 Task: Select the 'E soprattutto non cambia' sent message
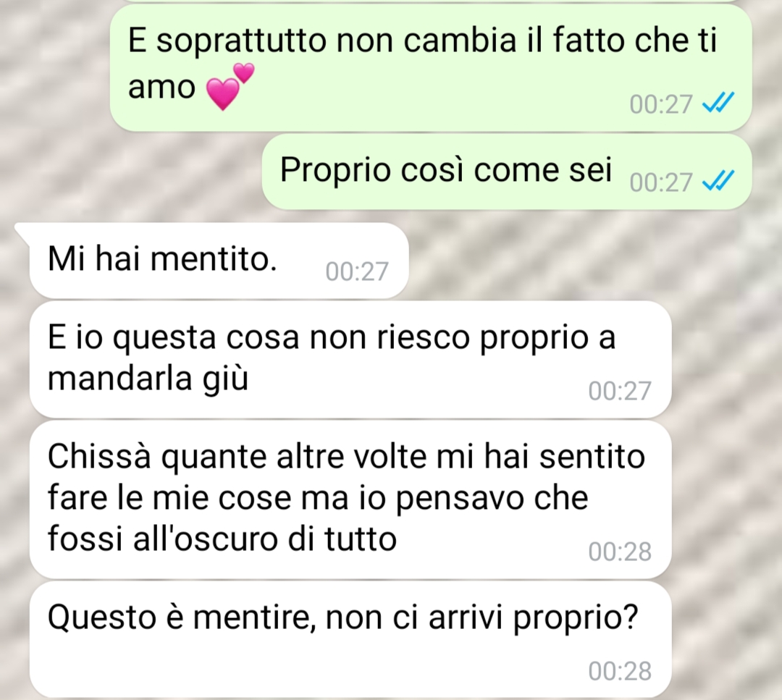(x=431, y=68)
